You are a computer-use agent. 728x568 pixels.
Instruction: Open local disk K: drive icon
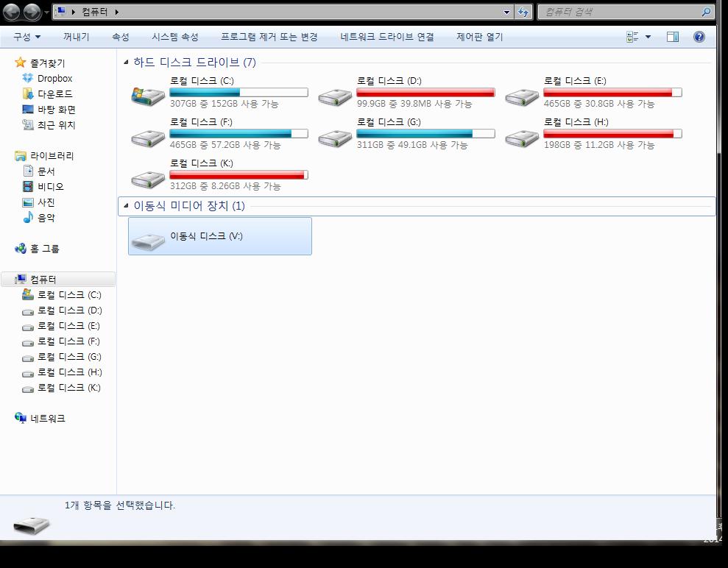pyautogui.click(x=148, y=179)
